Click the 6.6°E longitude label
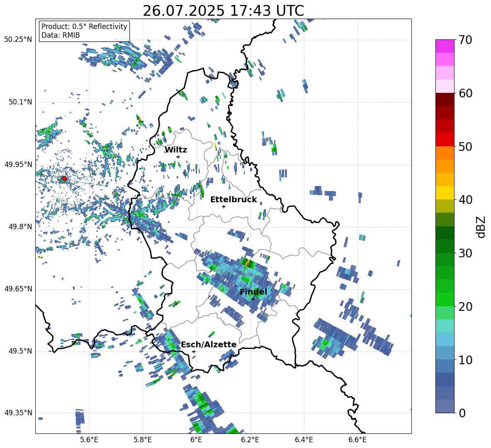This screenshot has width=491, height=448. [357, 440]
